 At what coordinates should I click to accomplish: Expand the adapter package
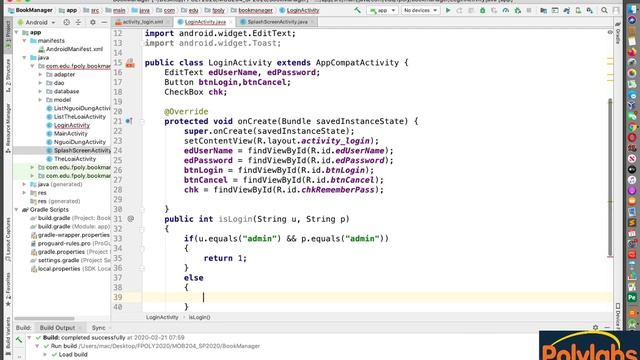coord(40,75)
